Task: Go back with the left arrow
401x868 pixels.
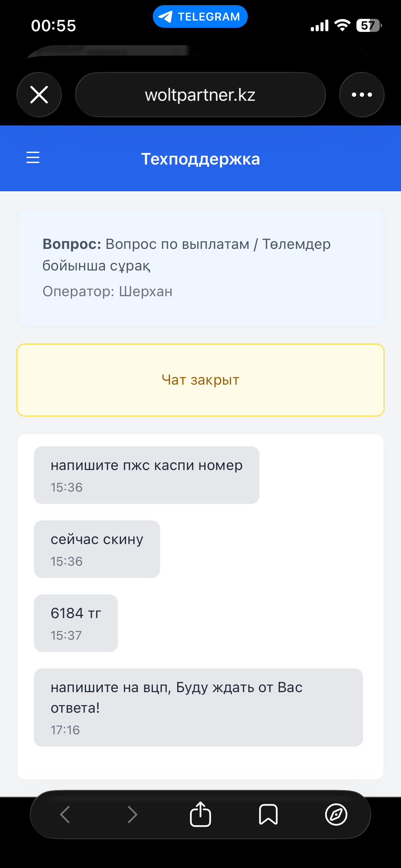Action: pos(65,815)
